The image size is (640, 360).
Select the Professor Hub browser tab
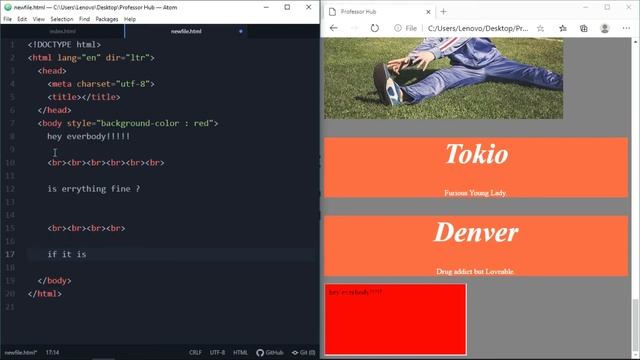tap(380, 12)
